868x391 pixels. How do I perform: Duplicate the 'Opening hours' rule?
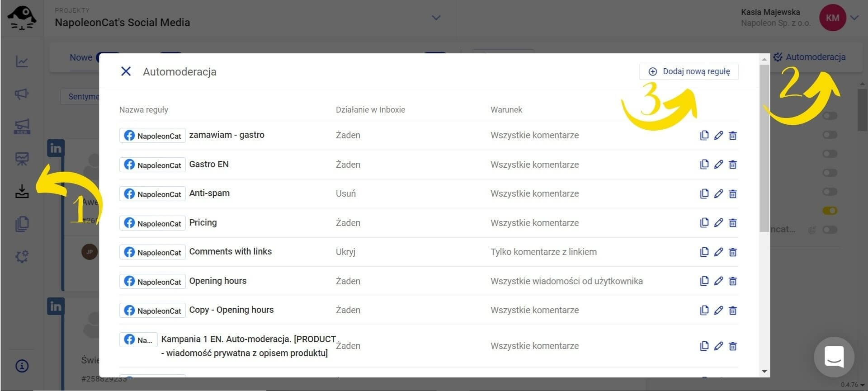(704, 281)
